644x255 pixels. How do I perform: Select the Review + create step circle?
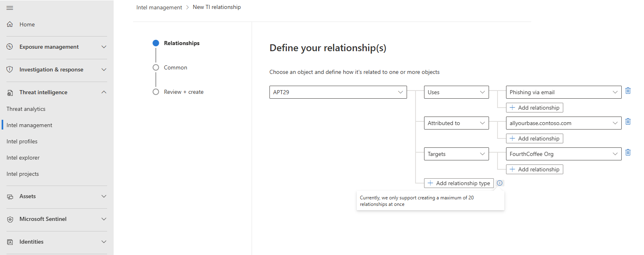(x=156, y=92)
